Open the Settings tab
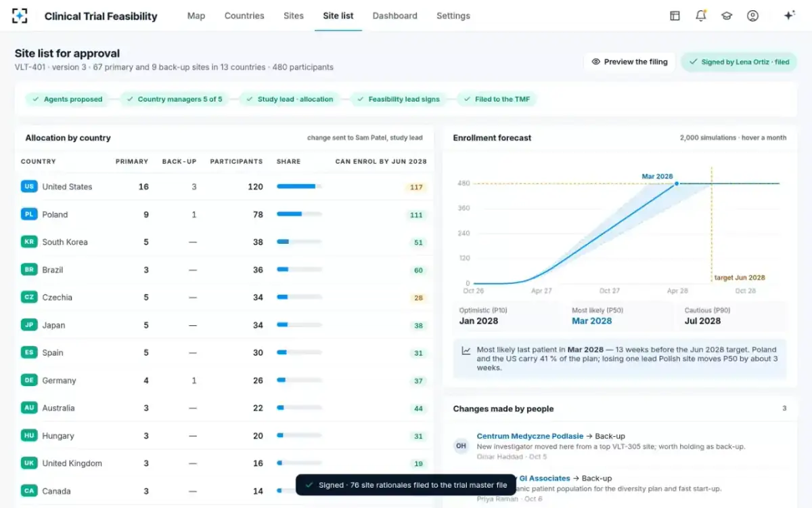The image size is (812, 508). [x=453, y=16]
